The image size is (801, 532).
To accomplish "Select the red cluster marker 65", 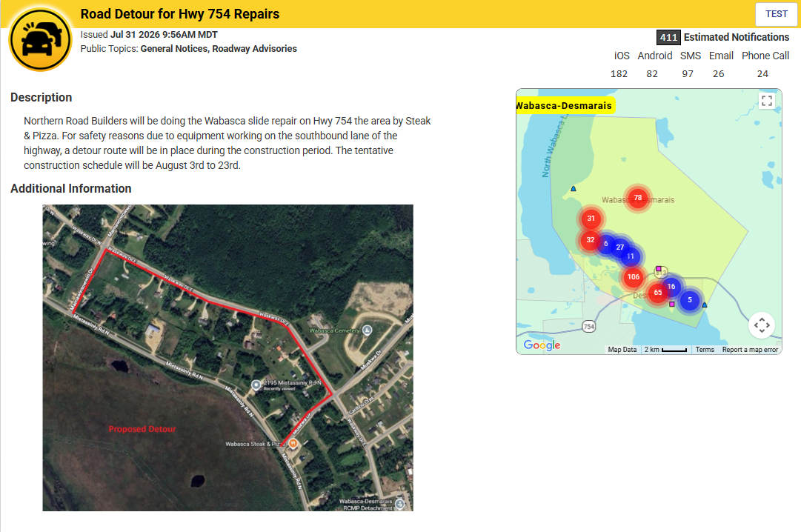I will pos(657,293).
